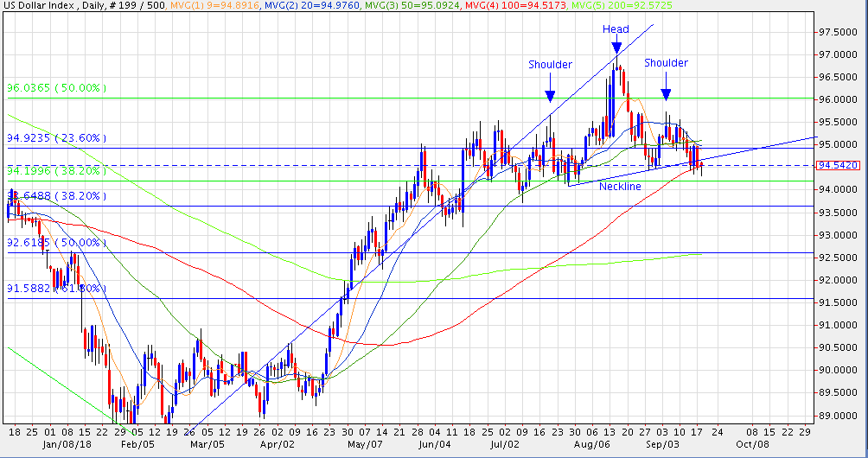The height and width of the screenshot is (458, 868).
Task: Click the May/07 date axis label
Action: [x=364, y=444]
